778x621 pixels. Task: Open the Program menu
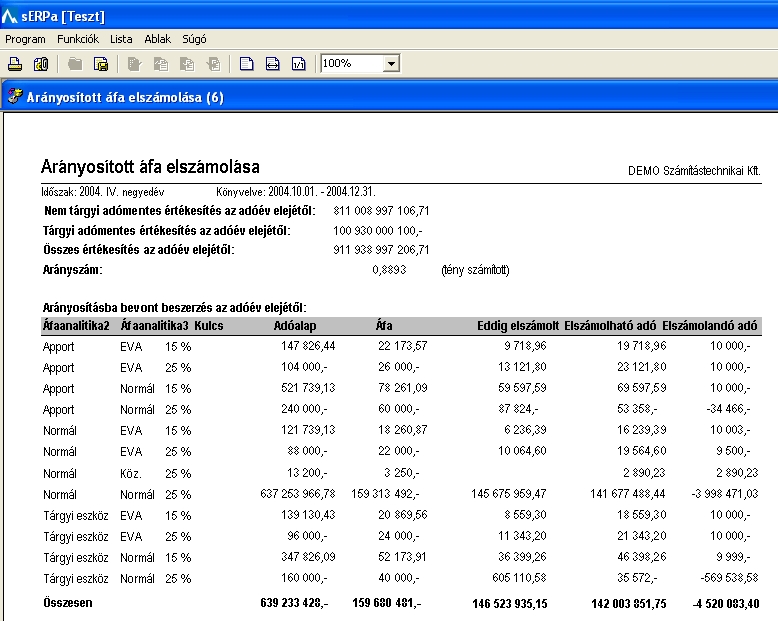tap(26, 39)
